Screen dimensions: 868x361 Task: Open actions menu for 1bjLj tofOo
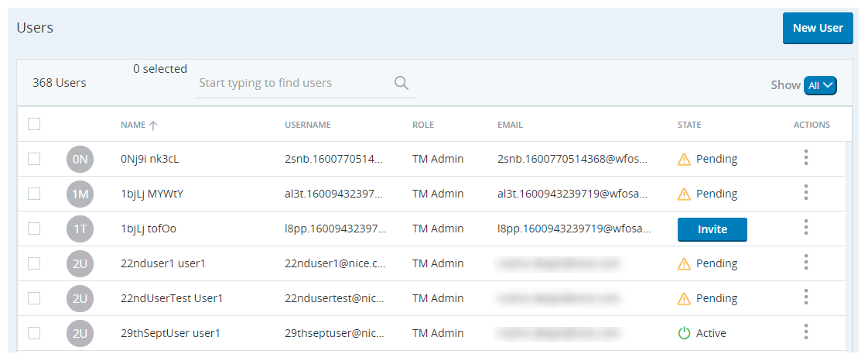point(805,228)
